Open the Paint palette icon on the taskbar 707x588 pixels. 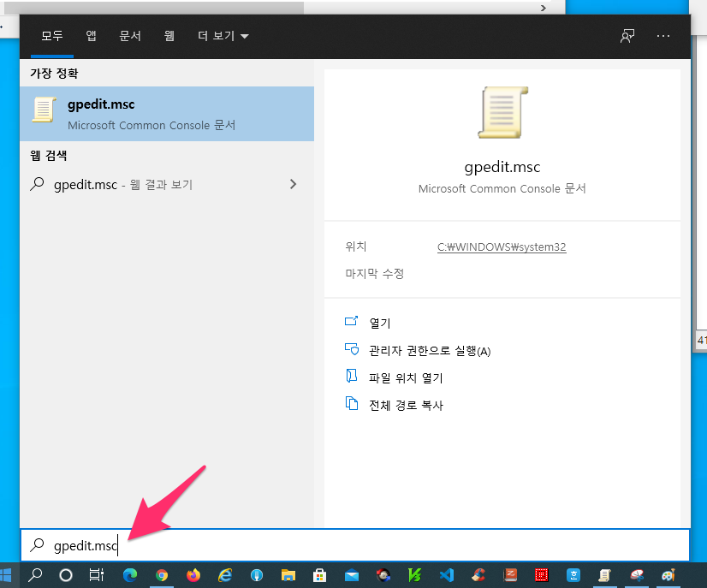click(668, 575)
